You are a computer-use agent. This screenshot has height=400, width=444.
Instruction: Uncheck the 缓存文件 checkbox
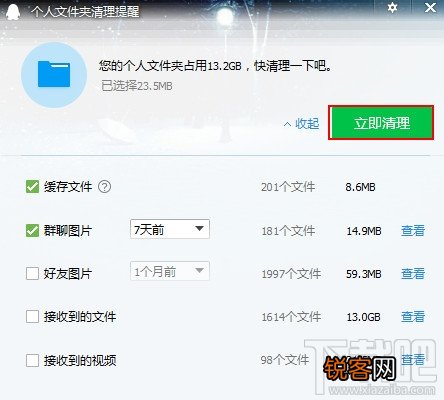tap(32, 187)
